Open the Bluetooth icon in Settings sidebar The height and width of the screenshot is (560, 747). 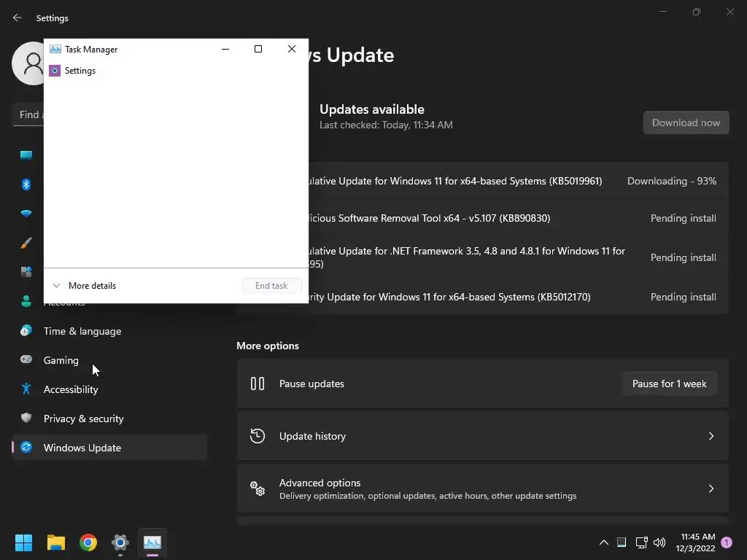[26, 184]
